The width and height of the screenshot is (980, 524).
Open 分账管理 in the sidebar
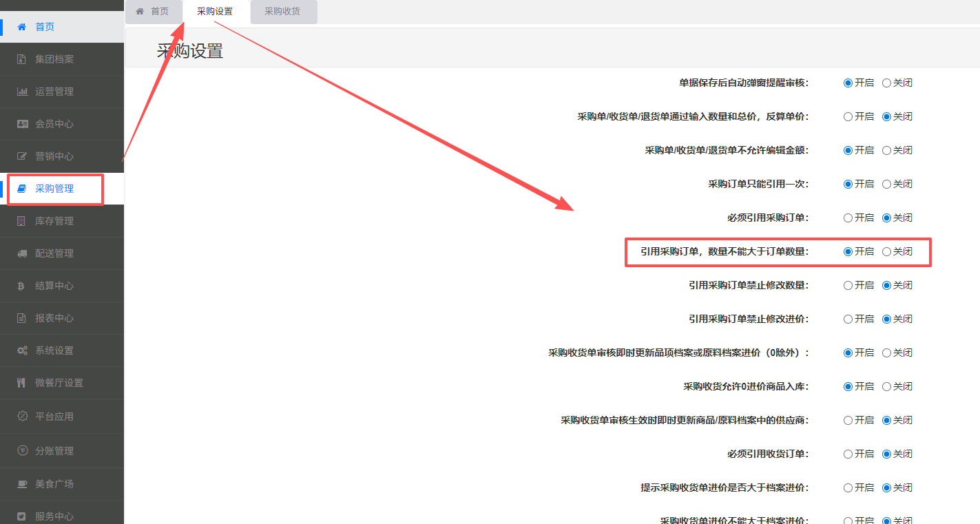pos(54,451)
